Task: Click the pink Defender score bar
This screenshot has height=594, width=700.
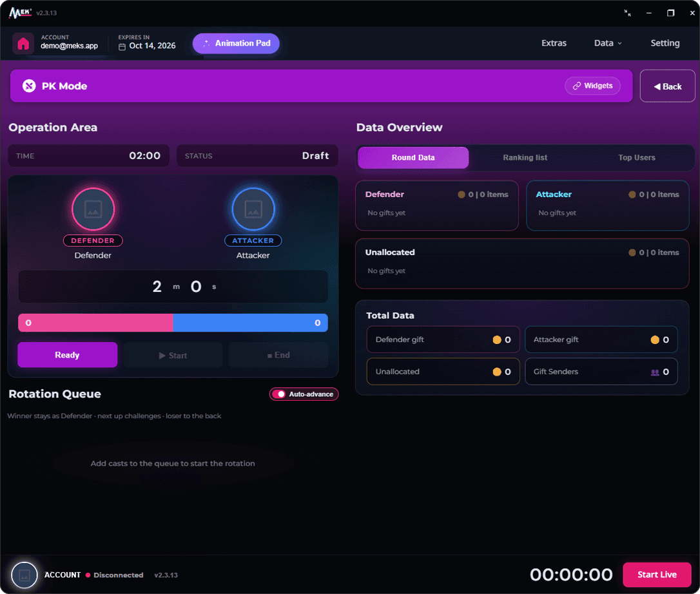Action: coord(95,323)
